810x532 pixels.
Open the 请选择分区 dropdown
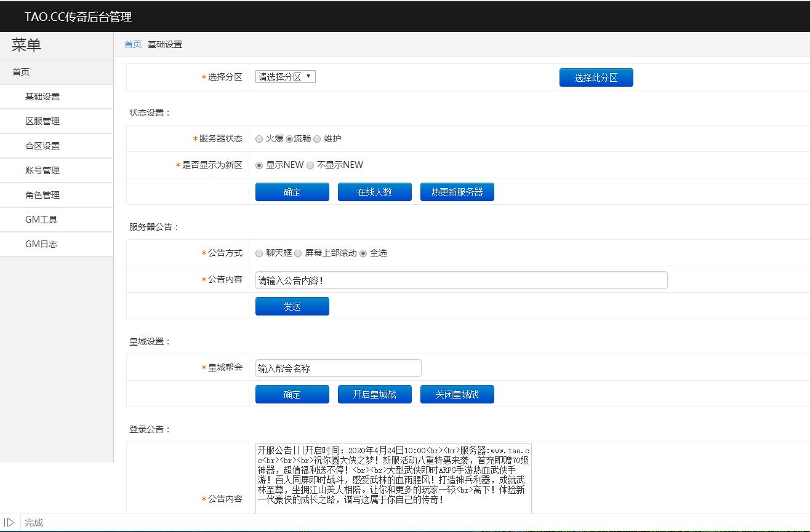pos(285,77)
